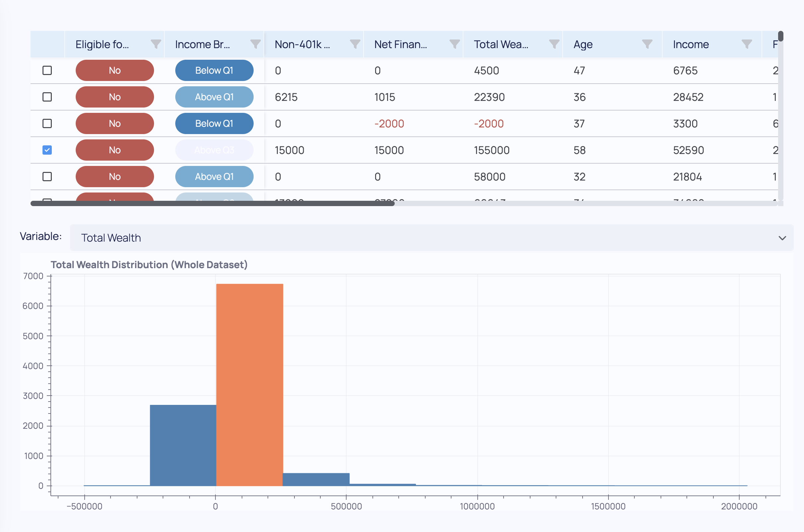Click the Income value 3300
804x532 pixels.
point(685,123)
